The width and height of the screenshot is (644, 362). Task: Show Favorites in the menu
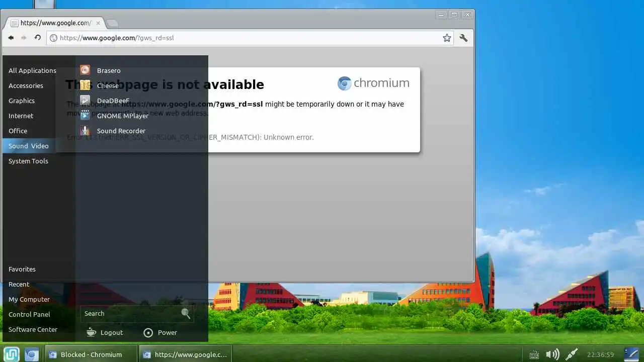(22, 269)
